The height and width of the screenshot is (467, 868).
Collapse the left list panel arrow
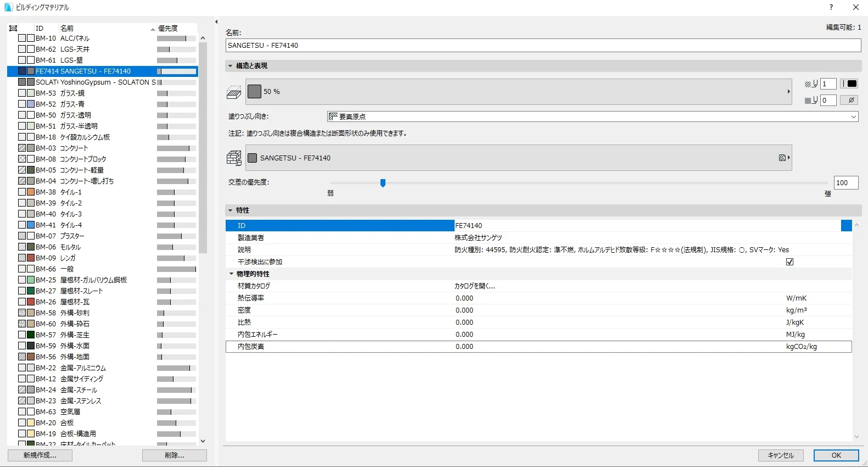[216, 22]
